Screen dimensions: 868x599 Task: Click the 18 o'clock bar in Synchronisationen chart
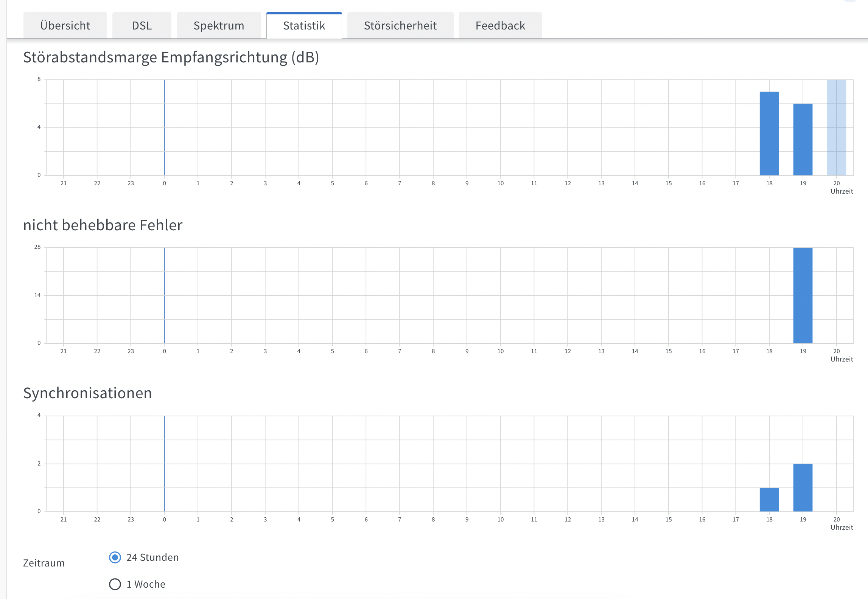click(769, 500)
